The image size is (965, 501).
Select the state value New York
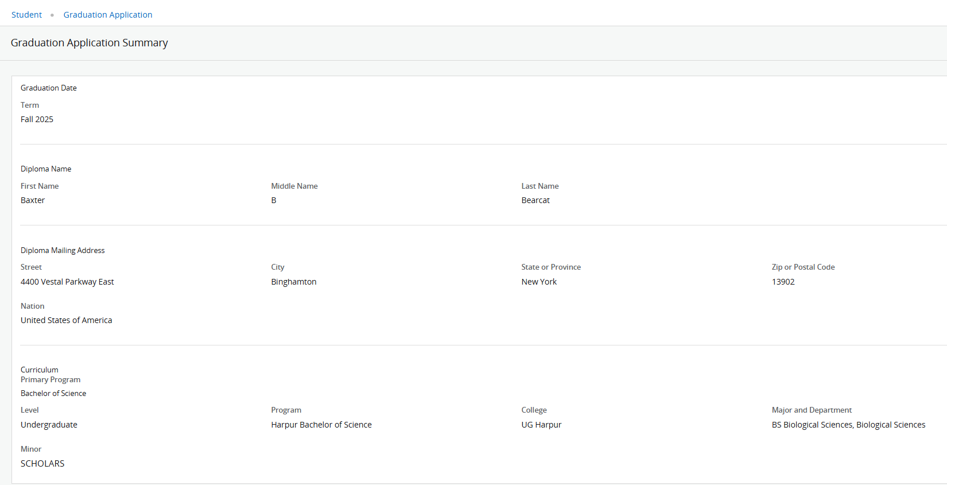(x=539, y=282)
